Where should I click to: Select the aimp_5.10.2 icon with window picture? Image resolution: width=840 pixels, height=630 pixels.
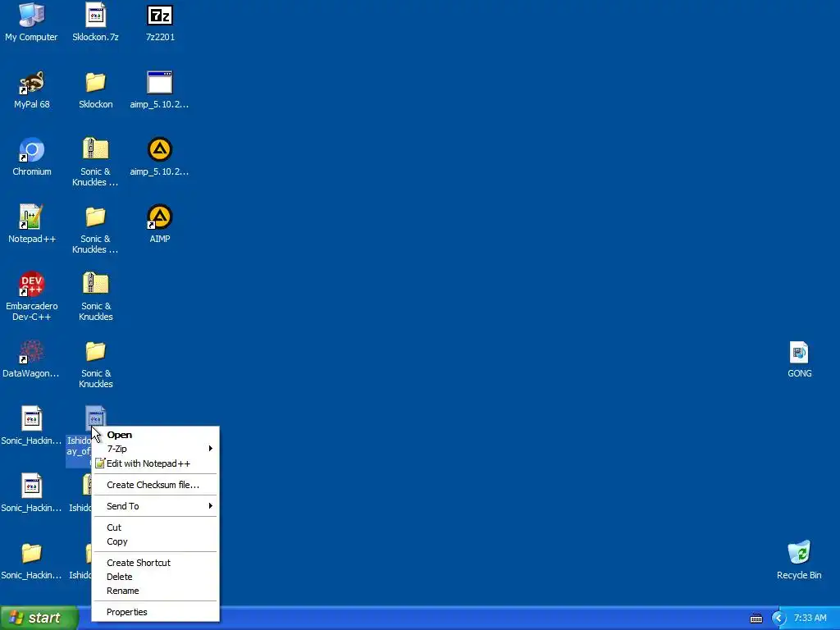(x=160, y=89)
